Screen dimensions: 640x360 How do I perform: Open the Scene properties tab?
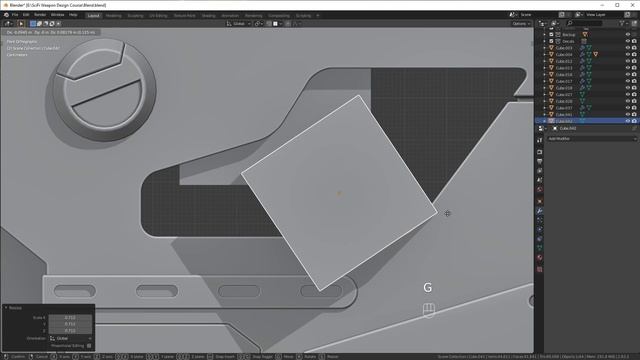[x=540, y=180]
